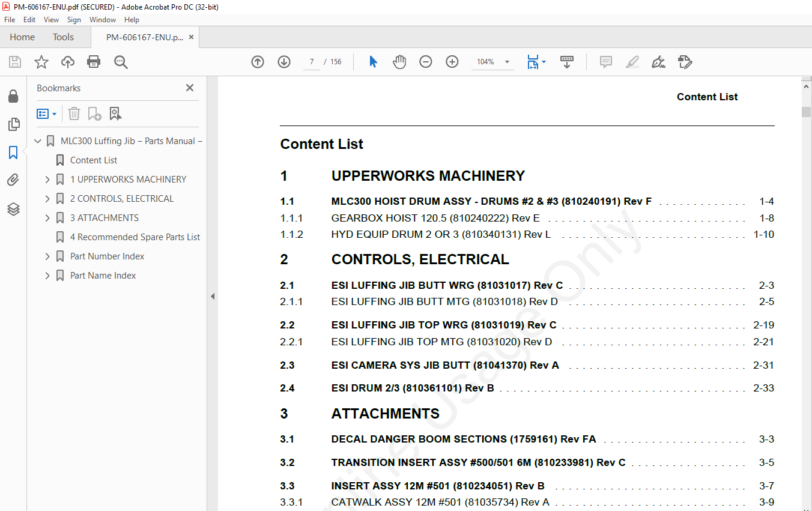Viewport: 812px width, 511px height.
Task: Select the Content List bookmark
Action: tap(94, 160)
